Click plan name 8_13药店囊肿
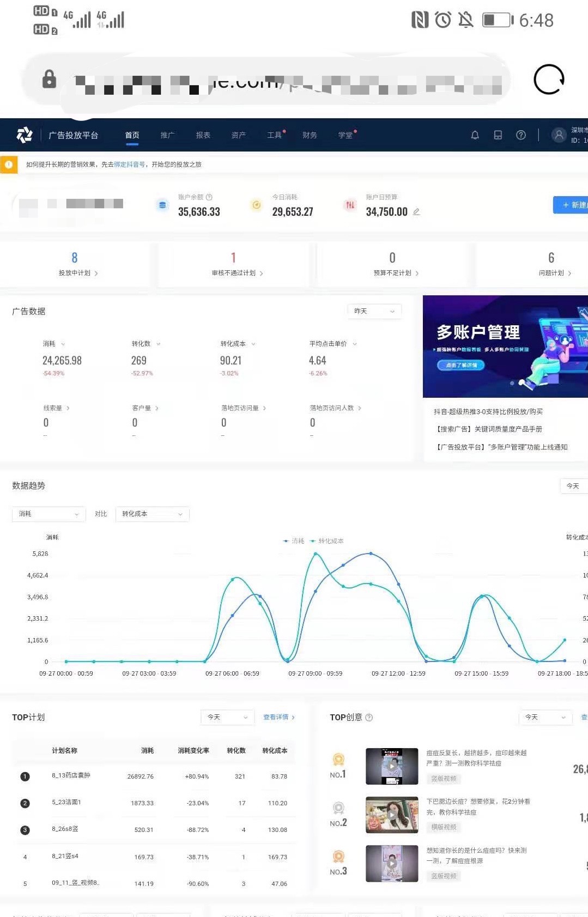Image resolution: width=588 pixels, height=917 pixels. click(71, 775)
